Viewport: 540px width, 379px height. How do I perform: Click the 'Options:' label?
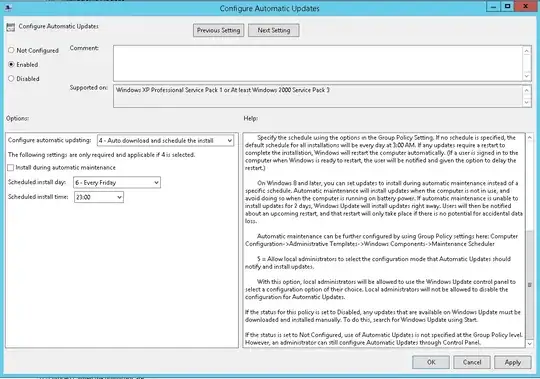click(17, 118)
